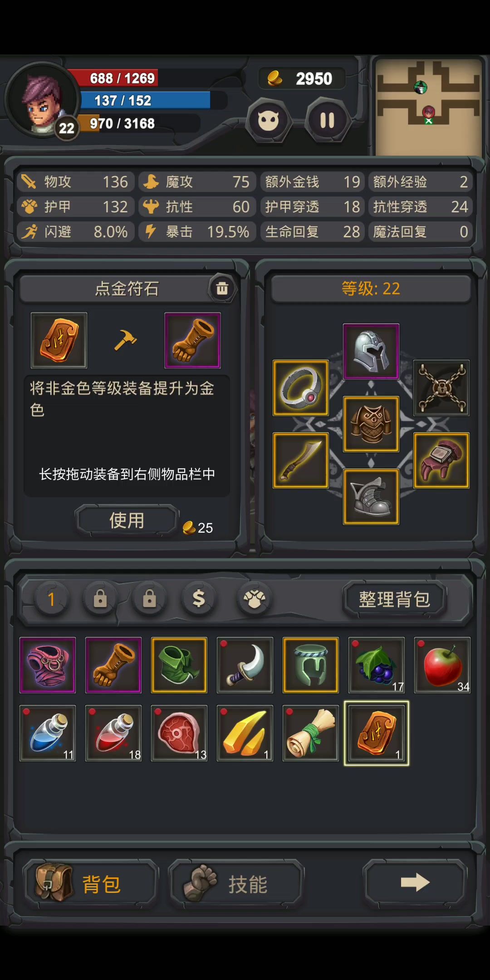Select the equipped silver helmet
The image size is (490, 980).
(371, 352)
